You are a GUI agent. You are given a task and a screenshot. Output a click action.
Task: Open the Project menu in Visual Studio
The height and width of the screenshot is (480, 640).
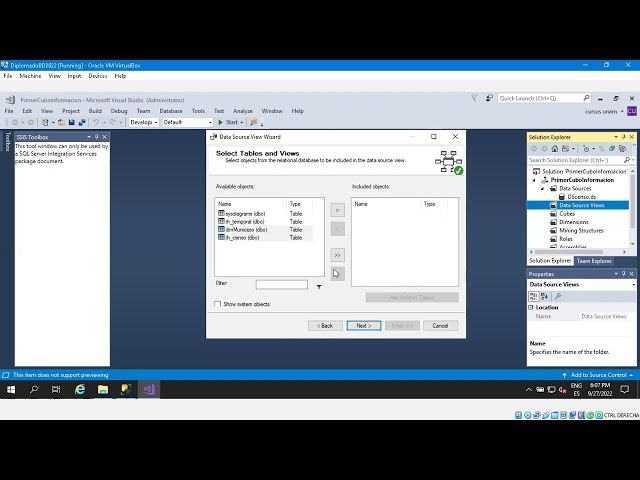click(x=71, y=111)
